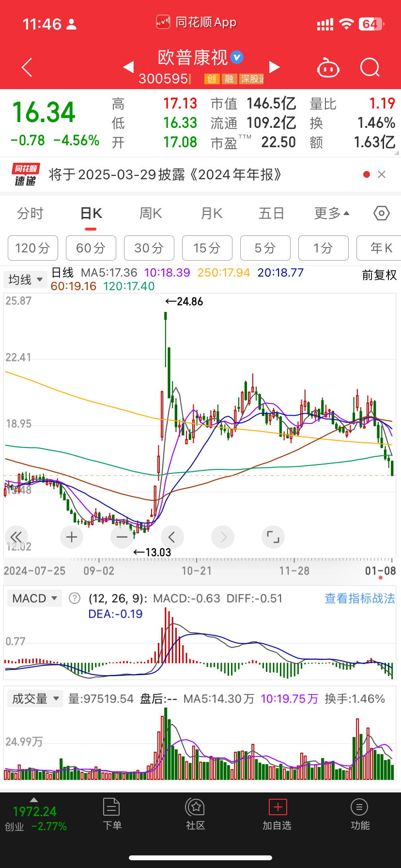
Task: Tap the back arrow in header
Action: [x=27, y=67]
